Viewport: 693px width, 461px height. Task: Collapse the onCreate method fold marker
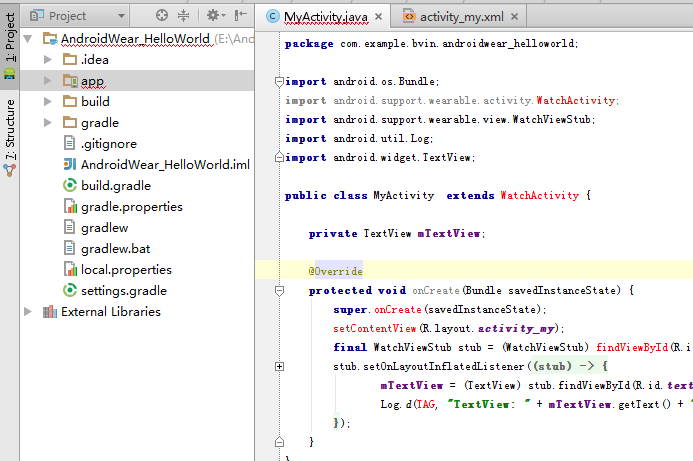[x=279, y=291]
